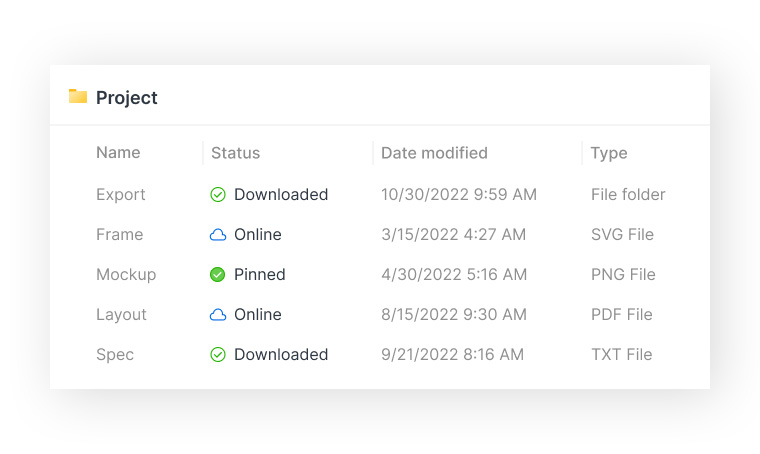Click the TXT File type cell
The width and height of the screenshot is (760, 454).
tap(621, 355)
